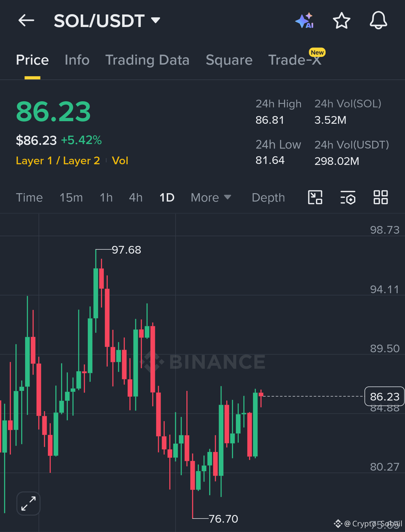Tap the $86.23 USD price text
405x532 pixels.
[36, 140]
